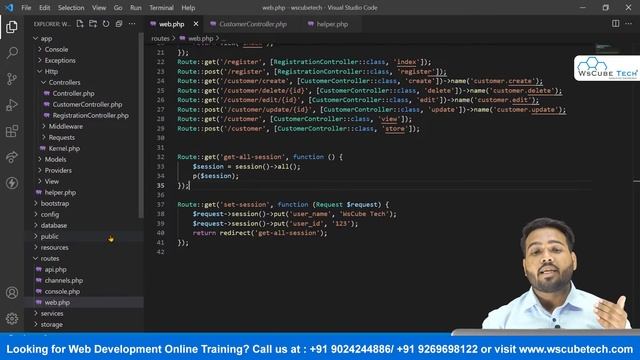
Task: Open the Go menu
Action: [x=118, y=8]
